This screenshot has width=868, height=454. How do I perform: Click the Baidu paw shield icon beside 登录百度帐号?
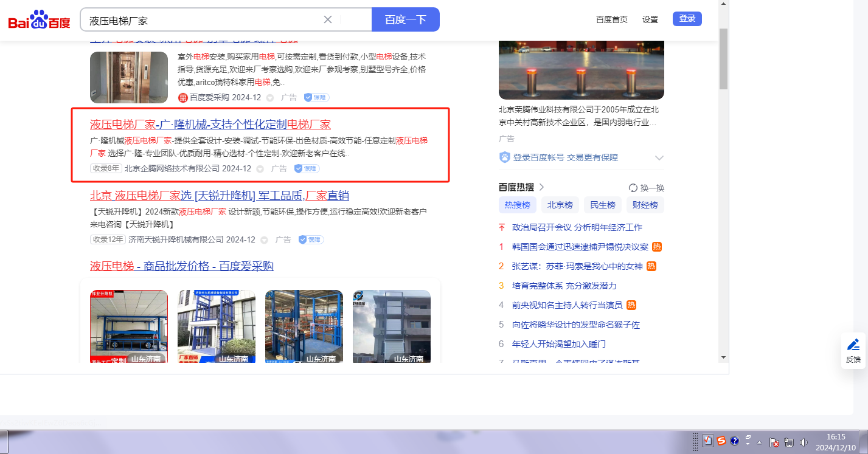click(504, 157)
